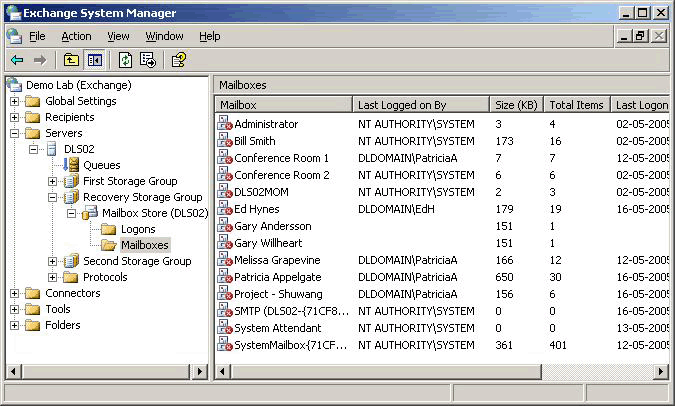Select the SystemMailbox{71CF... row

pyautogui.click(x=443, y=345)
